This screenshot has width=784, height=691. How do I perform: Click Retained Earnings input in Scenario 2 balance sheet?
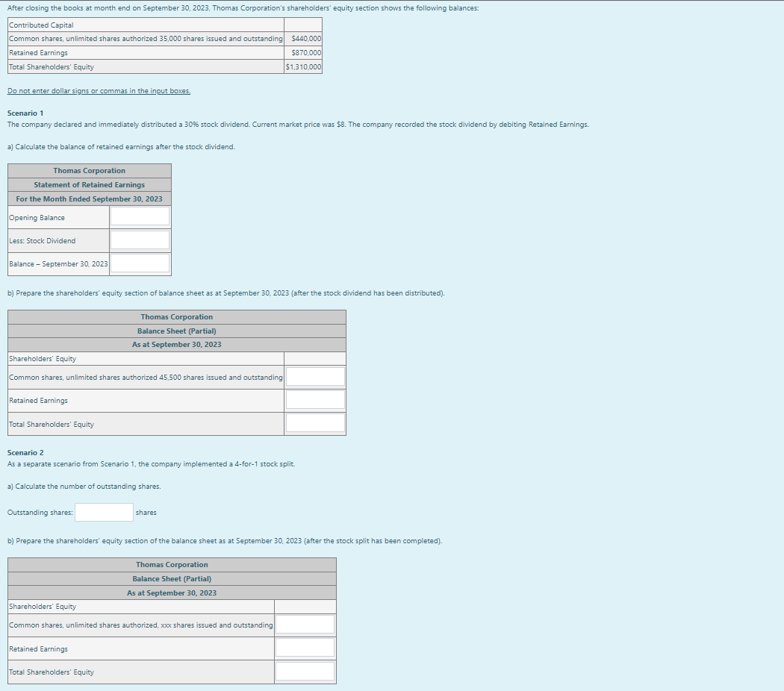click(305, 647)
